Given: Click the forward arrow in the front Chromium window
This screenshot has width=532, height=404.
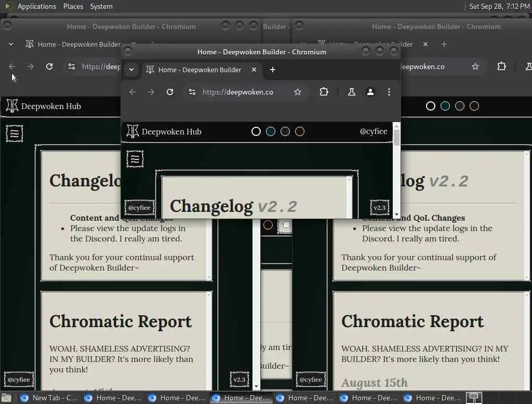Looking at the screenshot, I should 151,92.
